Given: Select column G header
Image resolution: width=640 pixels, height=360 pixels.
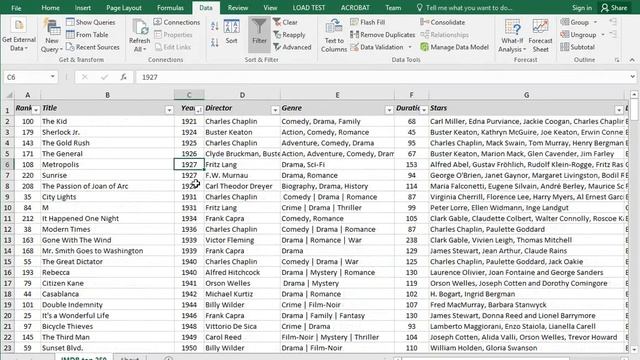Looking at the screenshot, I should coord(527,95).
